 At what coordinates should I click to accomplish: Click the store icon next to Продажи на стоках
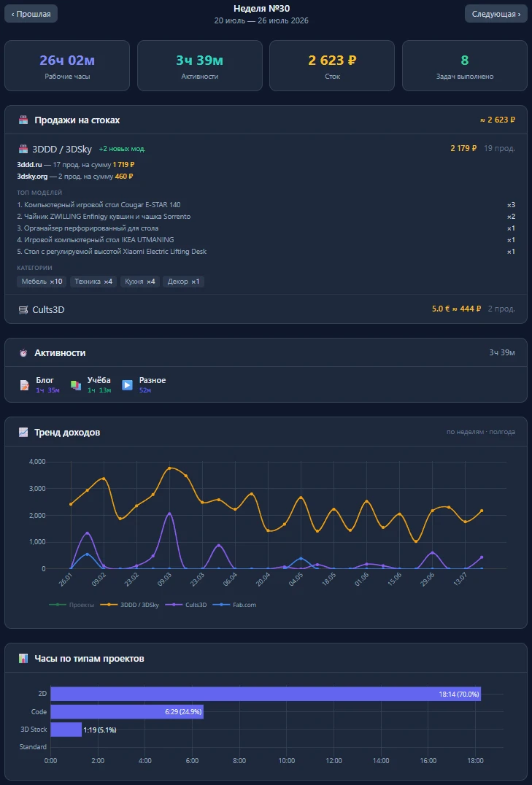(x=23, y=120)
